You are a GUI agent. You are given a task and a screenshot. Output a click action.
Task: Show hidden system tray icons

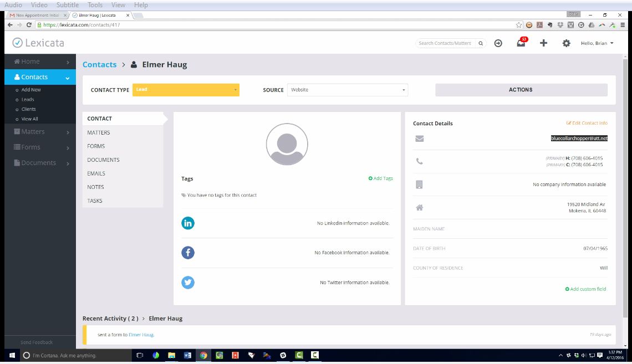560,355
